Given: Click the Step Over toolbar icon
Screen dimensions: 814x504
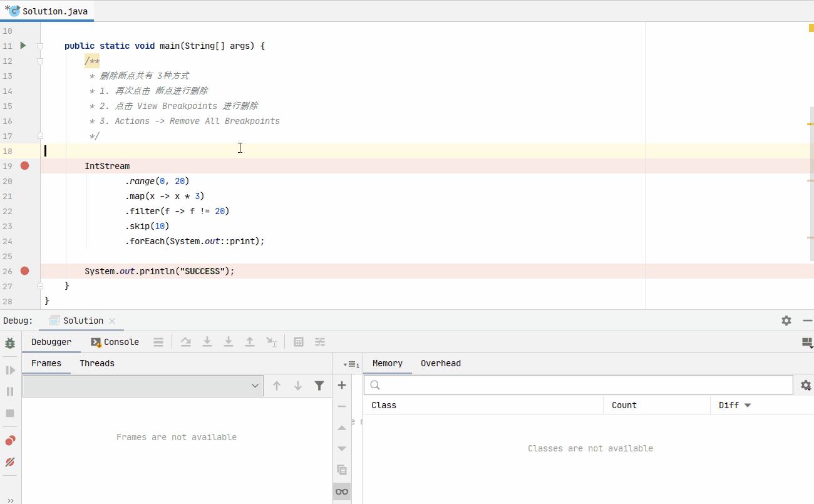Looking at the screenshot, I should pyautogui.click(x=186, y=342).
